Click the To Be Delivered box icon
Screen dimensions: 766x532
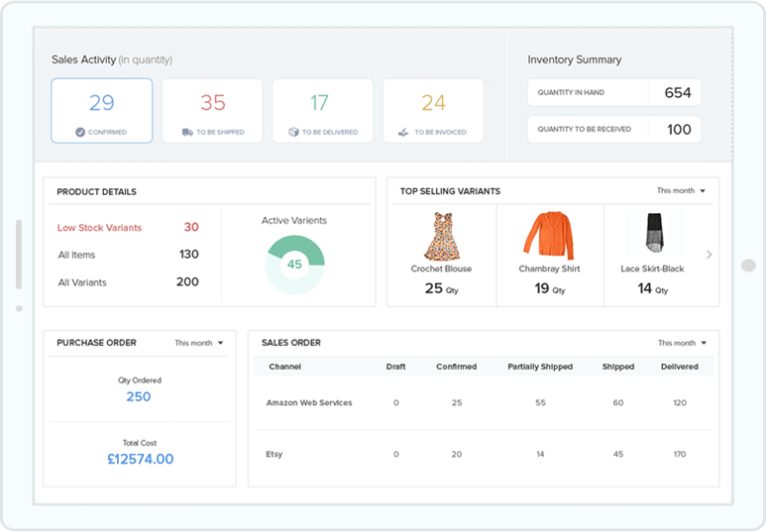pyautogui.click(x=292, y=132)
